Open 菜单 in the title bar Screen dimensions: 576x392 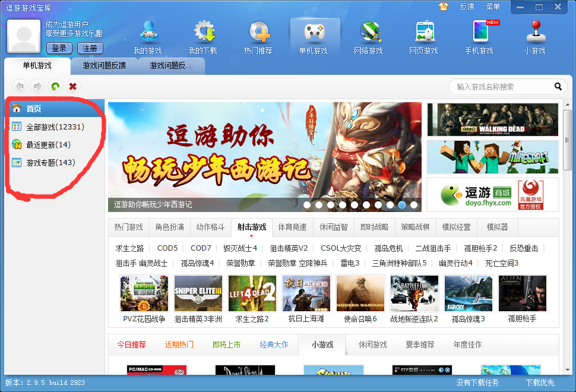(x=493, y=7)
